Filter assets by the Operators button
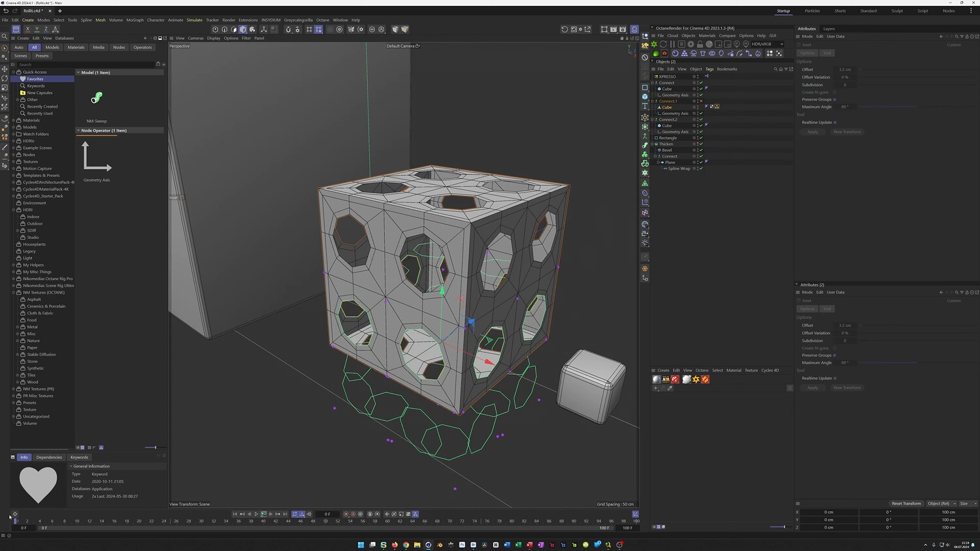The height and width of the screenshot is (551, 980). [142, 47]
